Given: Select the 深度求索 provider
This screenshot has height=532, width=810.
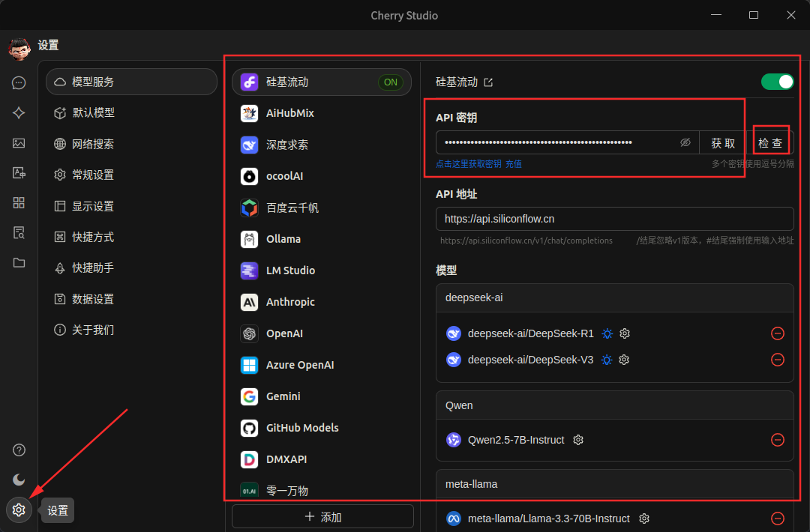Looking at the screenshot, I should (321, 145).
